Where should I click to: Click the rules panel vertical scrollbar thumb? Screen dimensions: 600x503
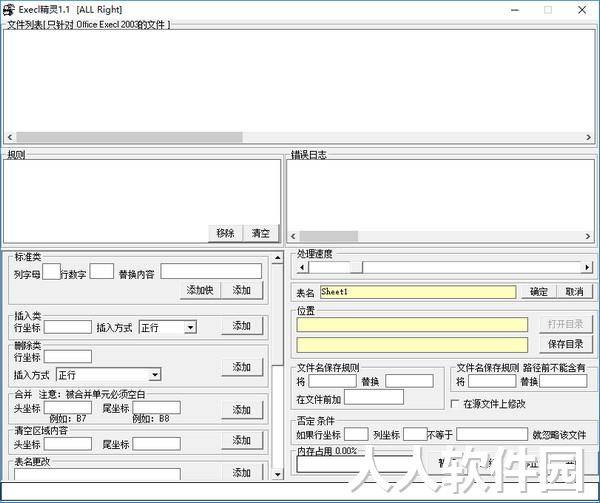coord(277,315)
